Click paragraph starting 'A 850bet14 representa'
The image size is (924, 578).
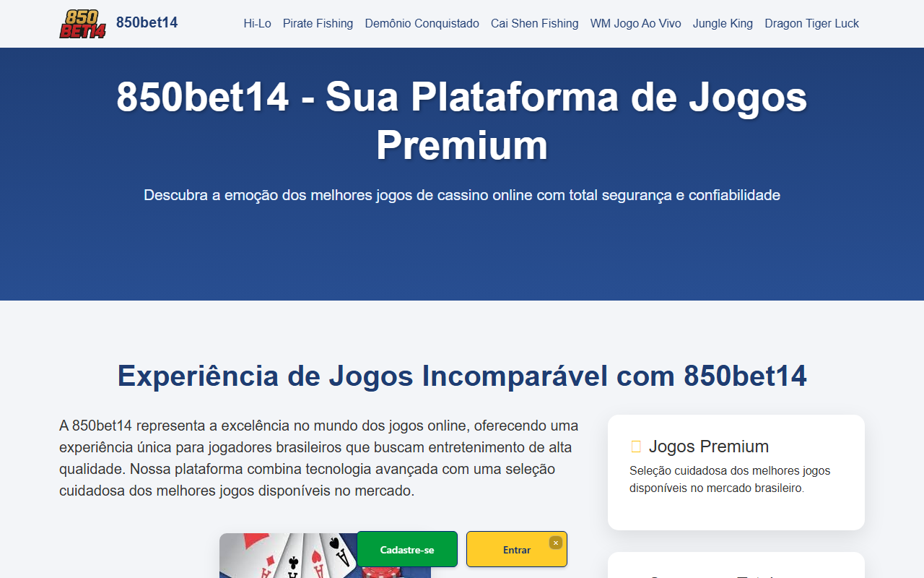[319, 458]
